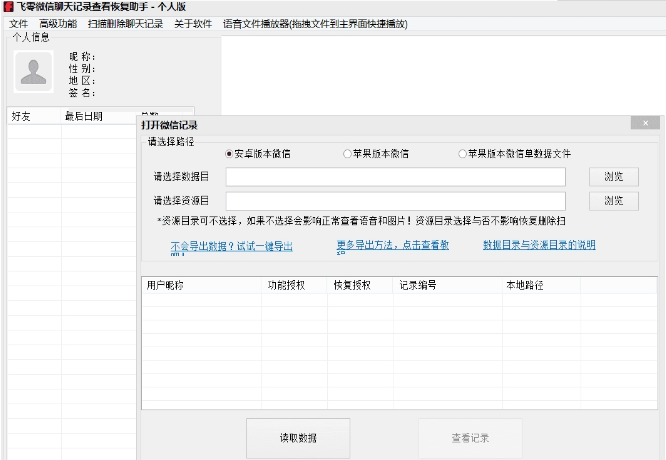Select the 苹果版本微信 radio button
Viewport: 666px width, 460px height.
point(376,154)
